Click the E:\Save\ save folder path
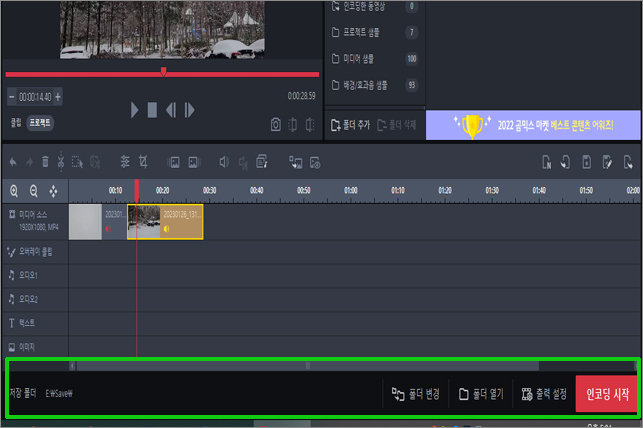The height and width of the screenshot is (428, 643). [59, 394]
